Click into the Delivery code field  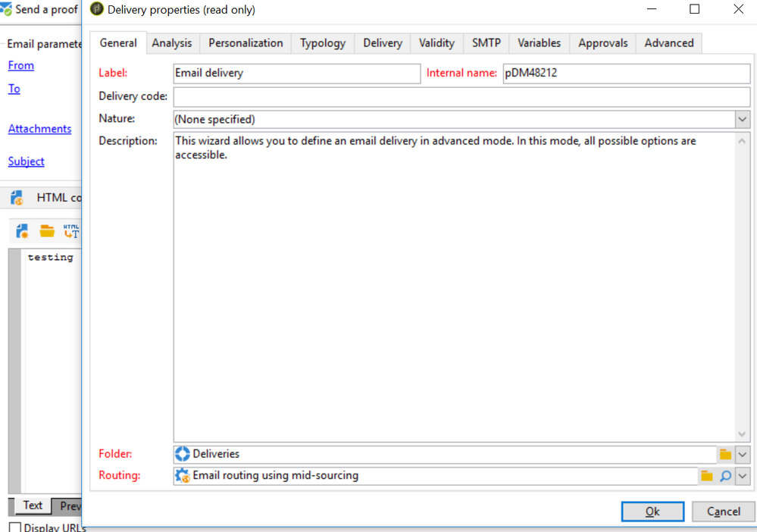click(x=461, y=96)
